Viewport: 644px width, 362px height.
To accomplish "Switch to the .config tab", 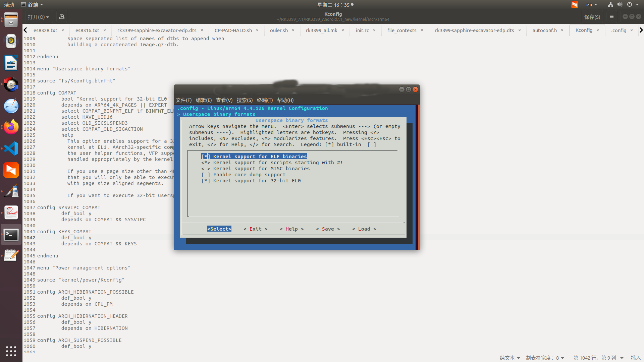I will tap(619, 30).
